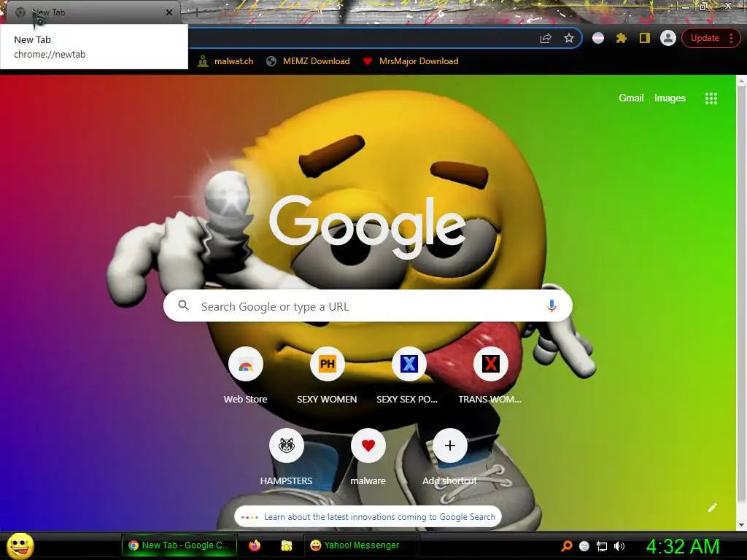The height and width of the screenshot is (560, 747).
Task: Open a new tab with the plus button
Action: click(196, 13)
